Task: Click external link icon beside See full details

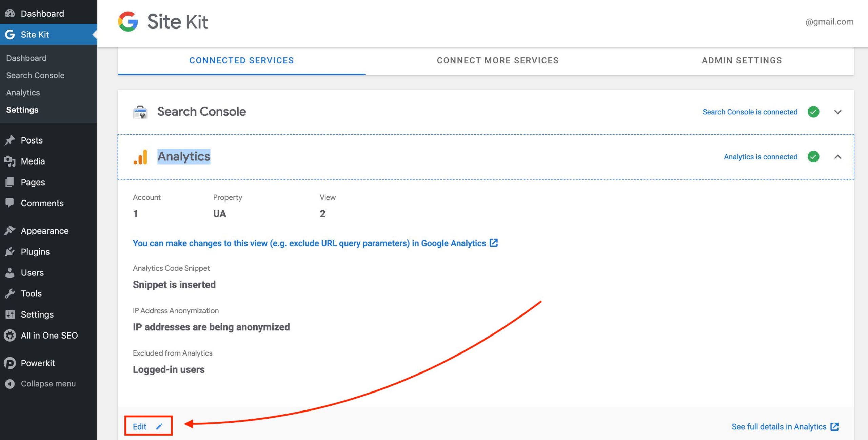Action: pos(834,426)
